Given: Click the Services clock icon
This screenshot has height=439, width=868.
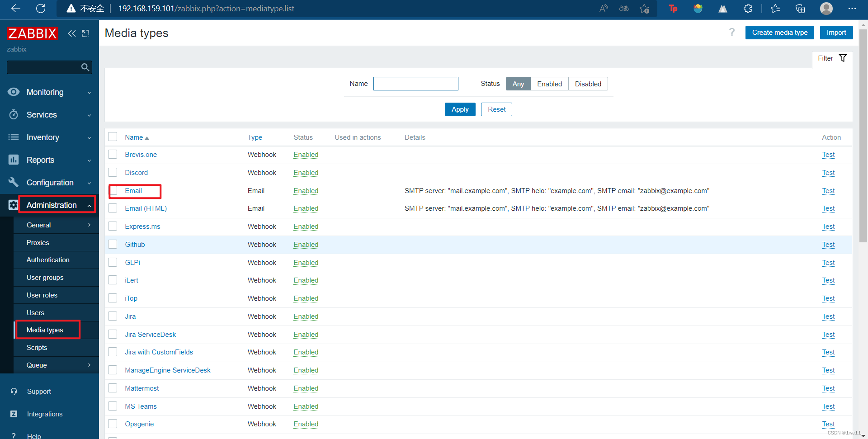Looking at the screenshot, I should pyautogui.click(x=14, y=115).
